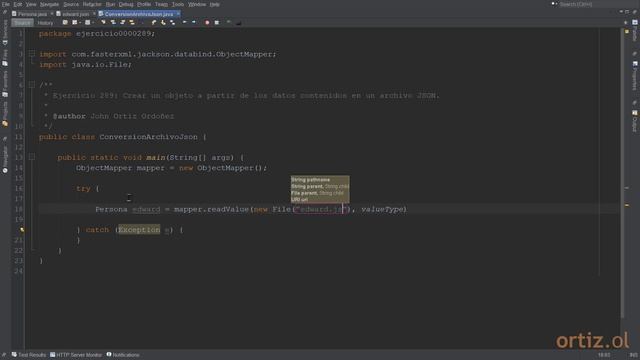The image size is (640, 360).
Task: Switch to the edward.json tab
Action: tap(75, 14)
